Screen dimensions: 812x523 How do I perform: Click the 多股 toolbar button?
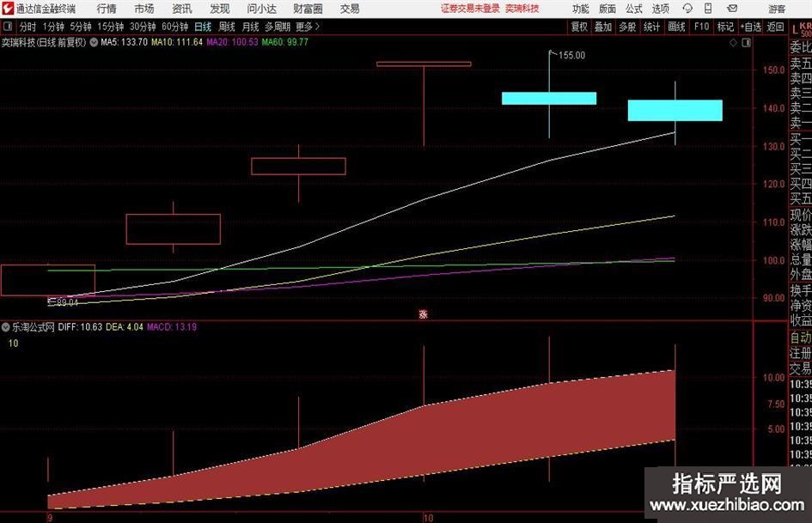(627, 27)
